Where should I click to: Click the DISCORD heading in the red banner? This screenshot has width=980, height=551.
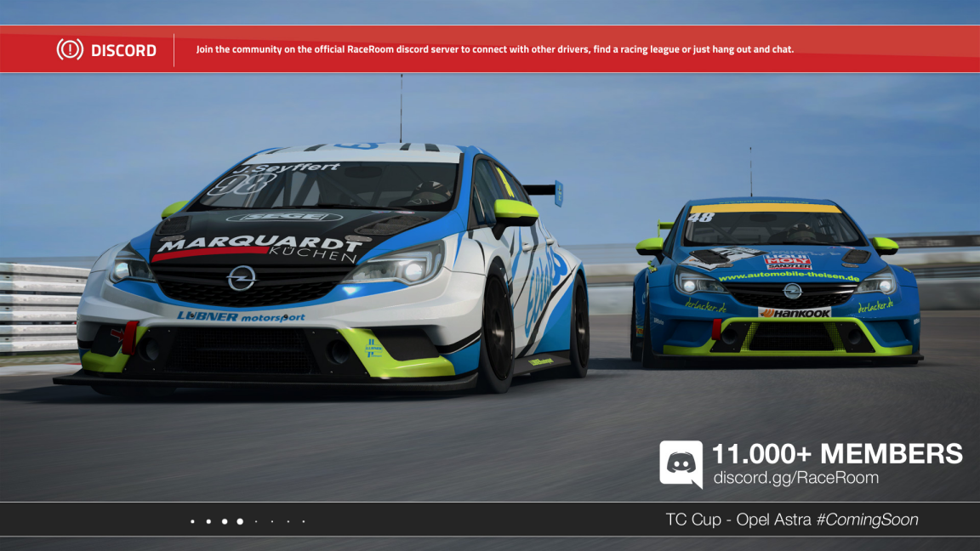point(123,50)
